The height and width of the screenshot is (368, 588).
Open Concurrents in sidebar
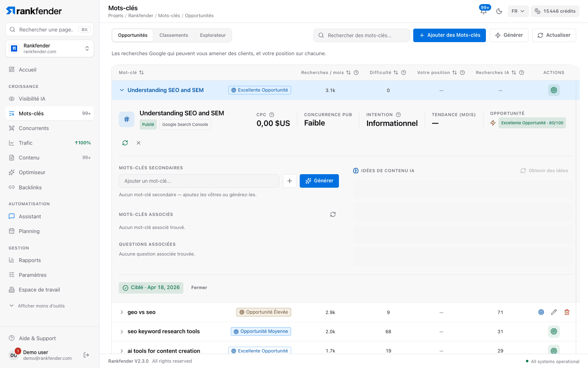49,128
